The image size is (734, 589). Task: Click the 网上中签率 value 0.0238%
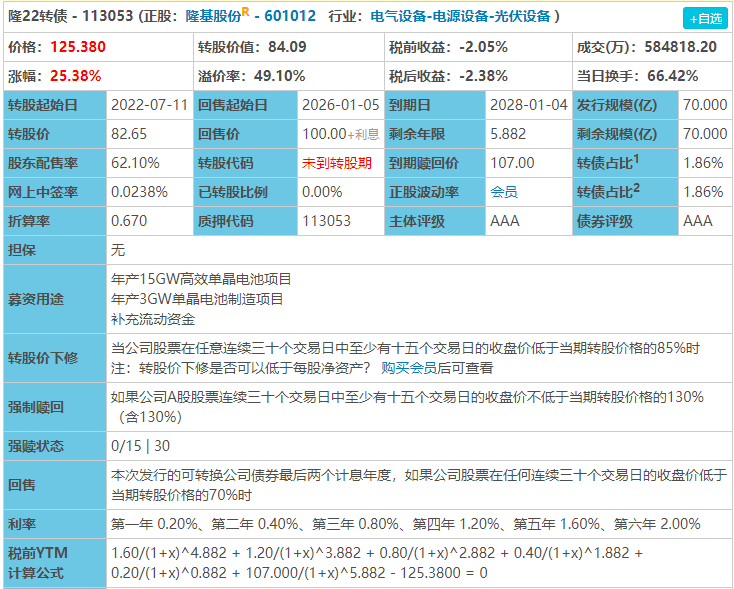(x=139, y=192)
